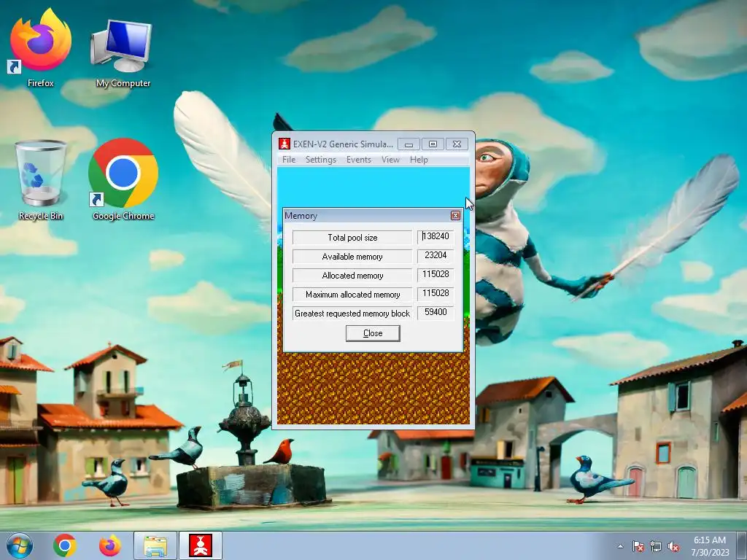
Task: Open the Windows Start menu
Action: coord(20,545)
